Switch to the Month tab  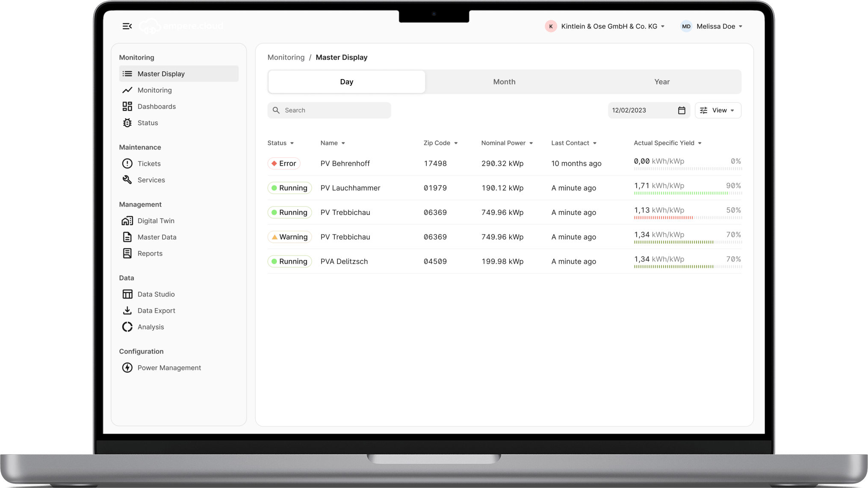click(x=504, y=82)
